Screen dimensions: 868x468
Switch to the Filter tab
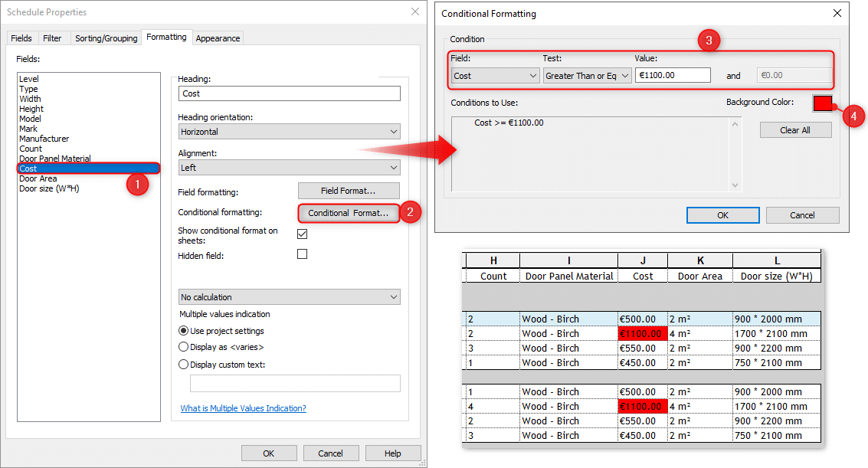tap(53, 37)
